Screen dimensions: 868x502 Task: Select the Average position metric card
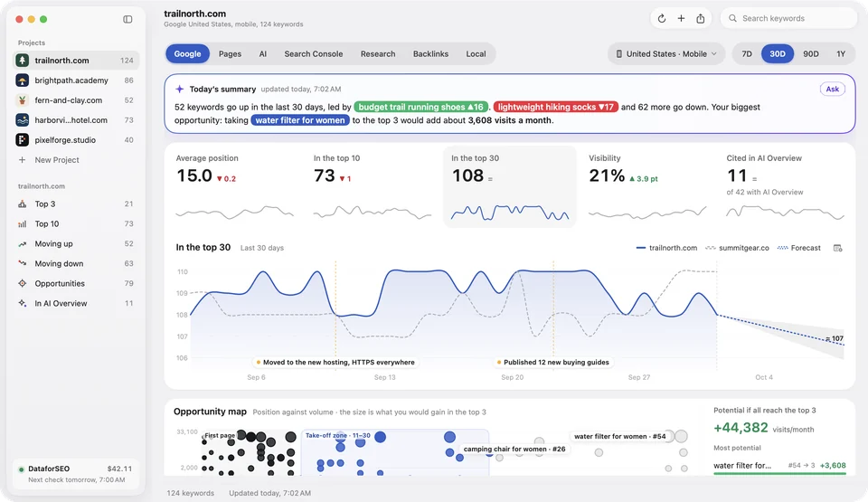234,186
